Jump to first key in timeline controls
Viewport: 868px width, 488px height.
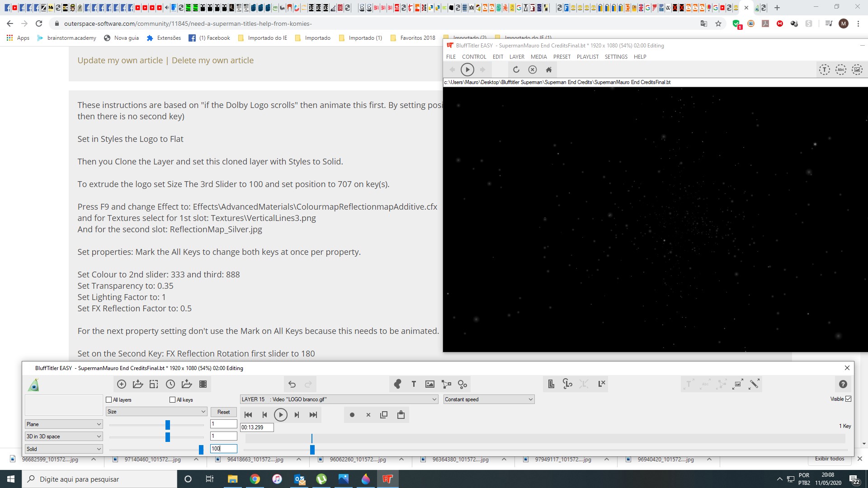tap(248, 415)
